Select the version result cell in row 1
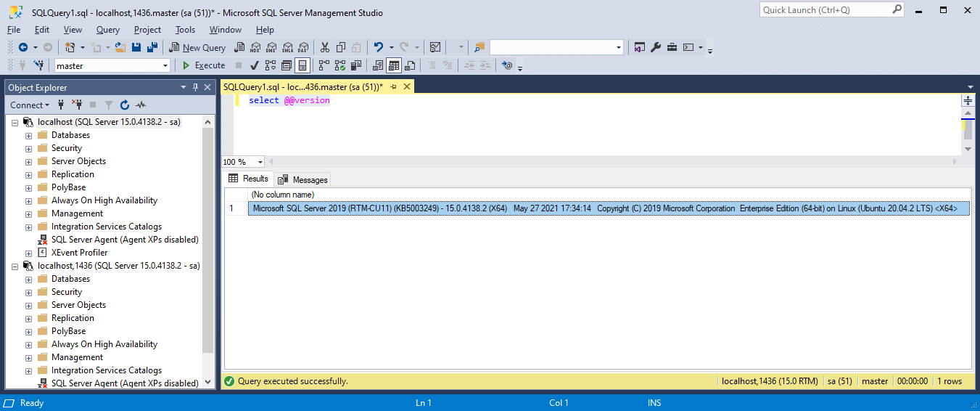 608,208
